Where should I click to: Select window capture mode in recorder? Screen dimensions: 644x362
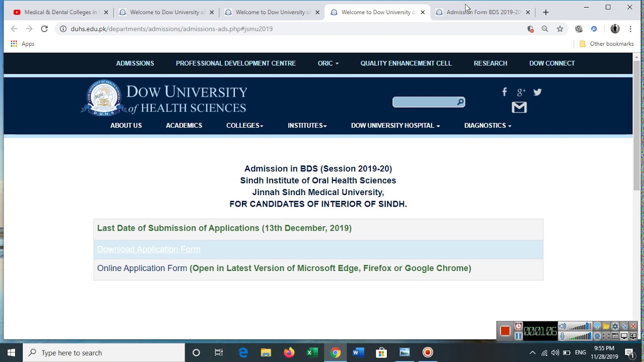coord(615,336)
